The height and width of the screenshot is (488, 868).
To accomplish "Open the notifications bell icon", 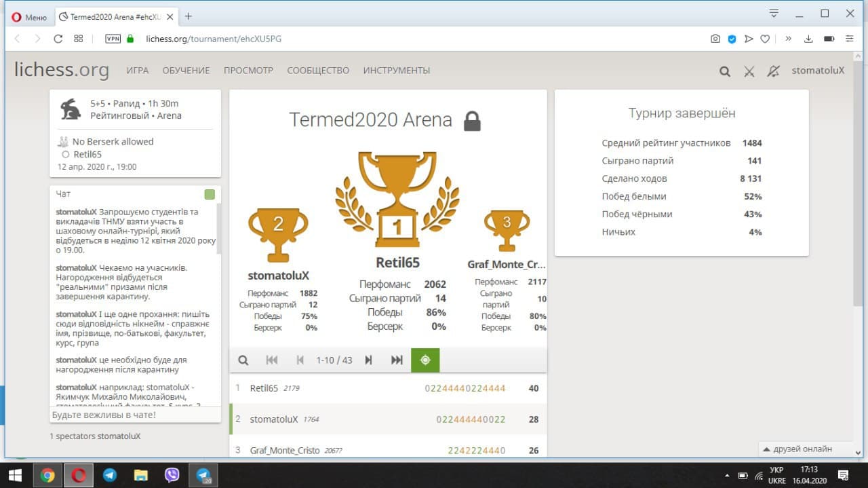I will (773, 71).
